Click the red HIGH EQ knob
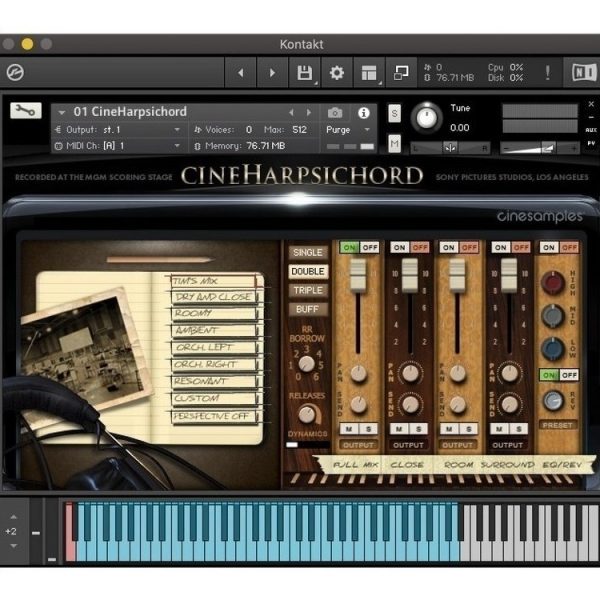 (x=553, y=283)
